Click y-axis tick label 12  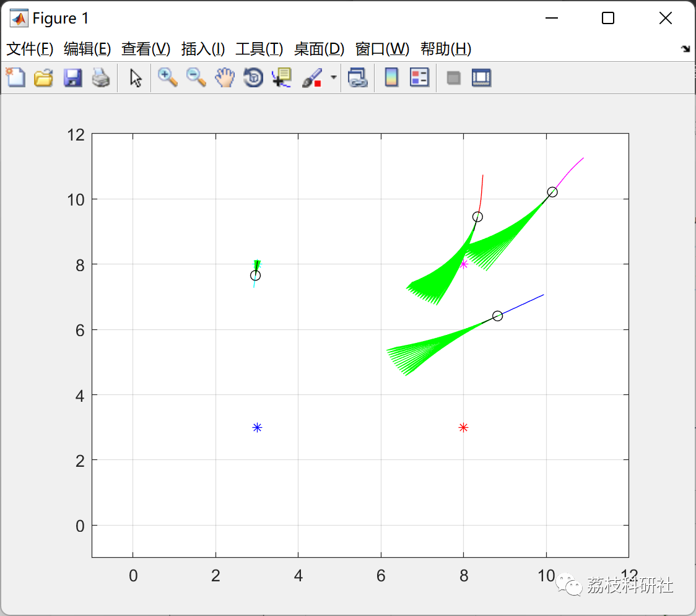point(76,135)
